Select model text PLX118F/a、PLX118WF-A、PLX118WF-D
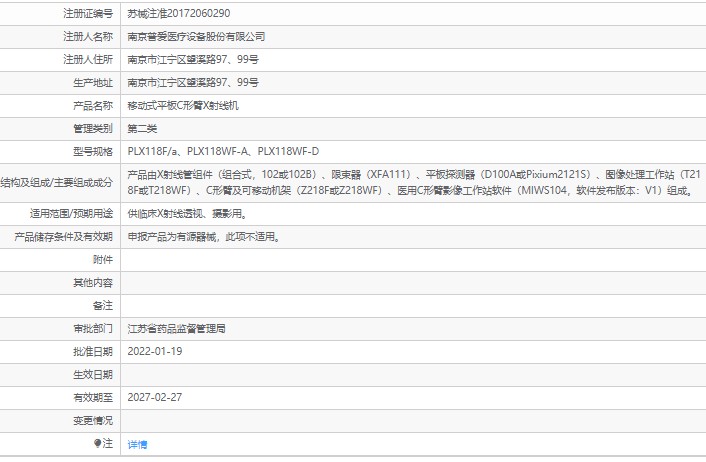 [x=223, y=152]
